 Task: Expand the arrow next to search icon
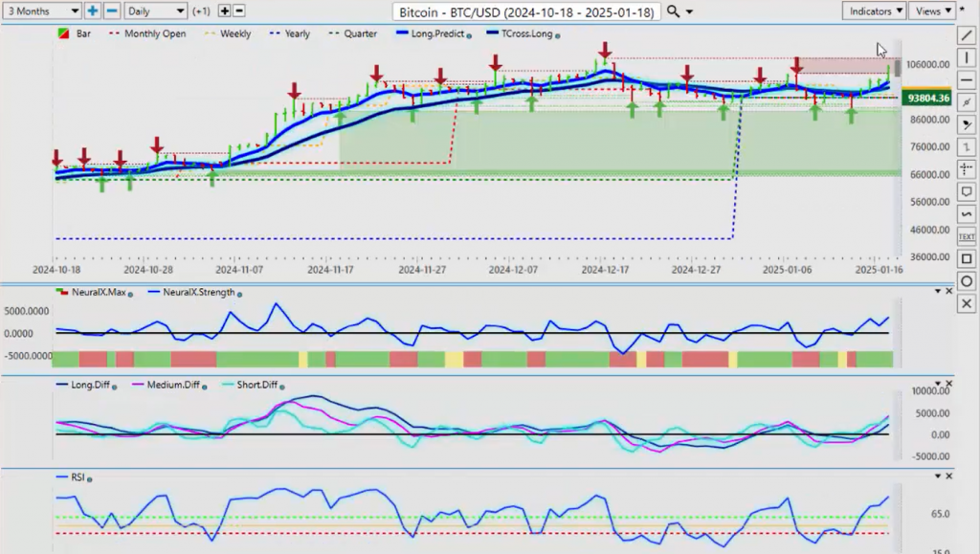[689, 11]
